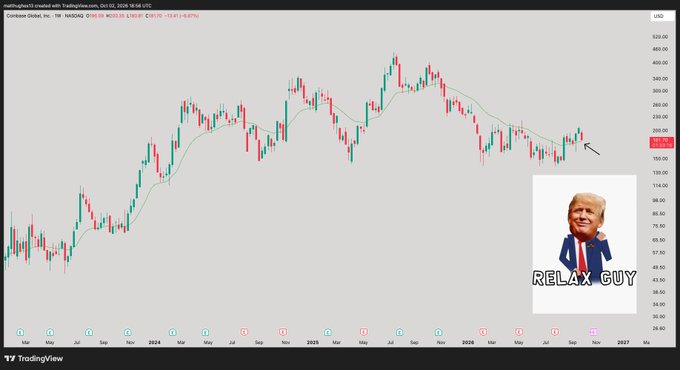
Task: Click the 150.00 price axis label
Action: coord(660,159)
